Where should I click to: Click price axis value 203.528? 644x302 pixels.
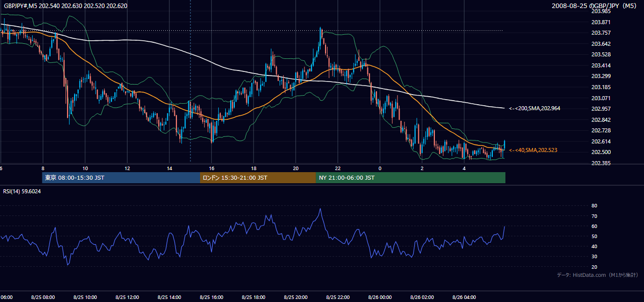pos(601,54)
